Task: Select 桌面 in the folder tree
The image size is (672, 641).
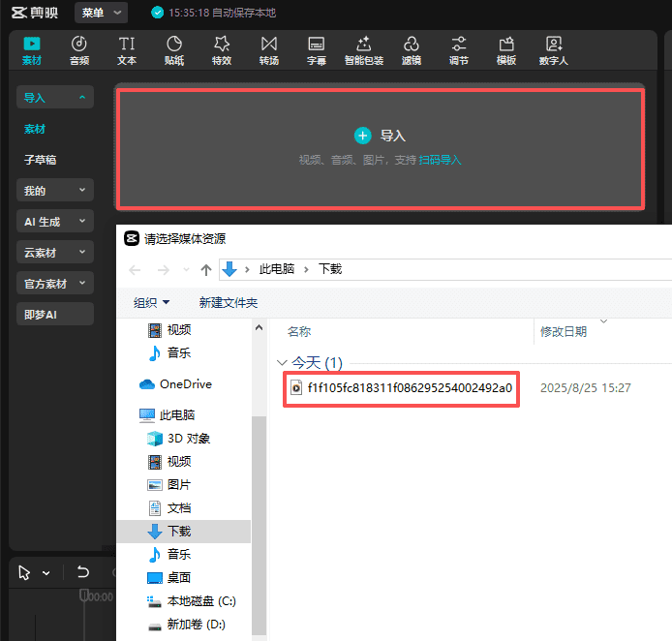Action: pyautogui.click(x=178, y=578)
